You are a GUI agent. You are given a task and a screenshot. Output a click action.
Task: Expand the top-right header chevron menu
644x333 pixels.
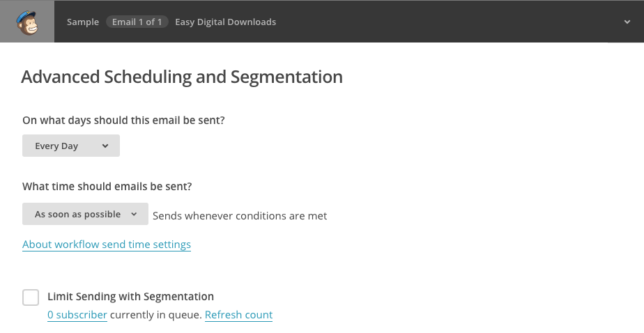click(627, 22)
